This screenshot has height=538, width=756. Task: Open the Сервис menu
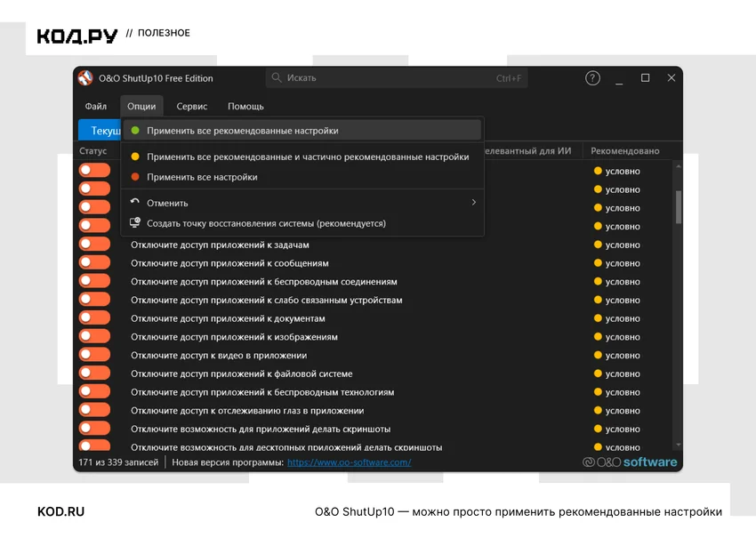191,106
